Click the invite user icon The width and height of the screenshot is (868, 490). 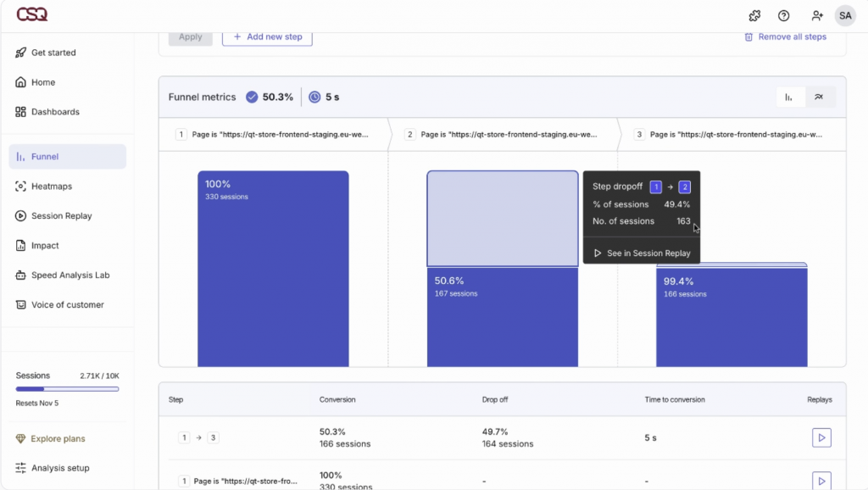[x=816, y=15]
